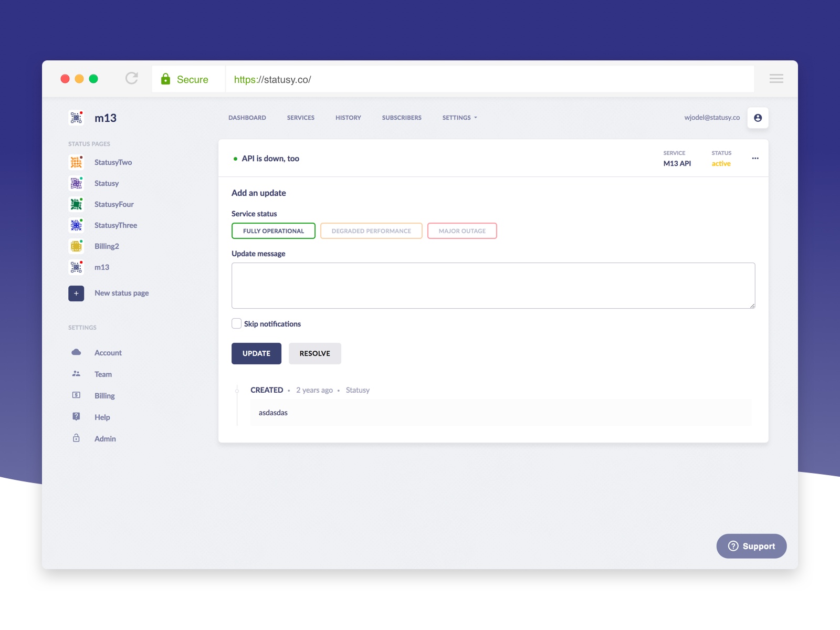Open the StatusyThree status page link

115,225
